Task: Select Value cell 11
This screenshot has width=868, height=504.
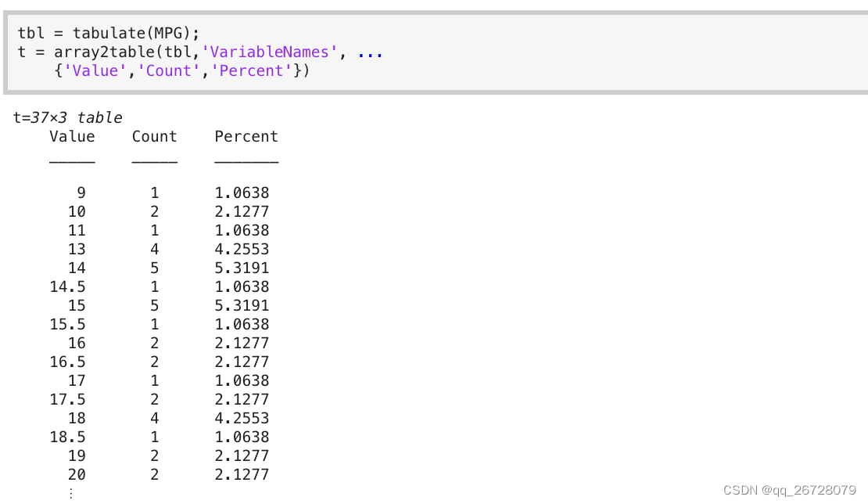Action: 77,230
